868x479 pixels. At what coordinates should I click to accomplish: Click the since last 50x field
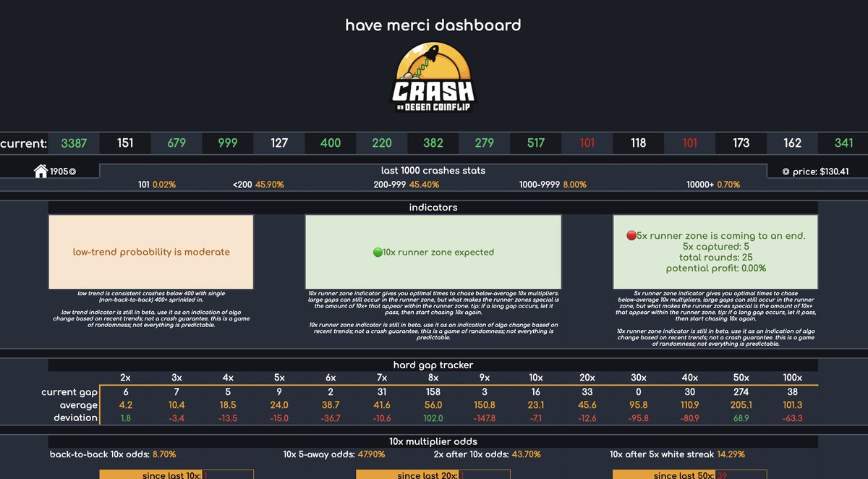coord(690,475)
